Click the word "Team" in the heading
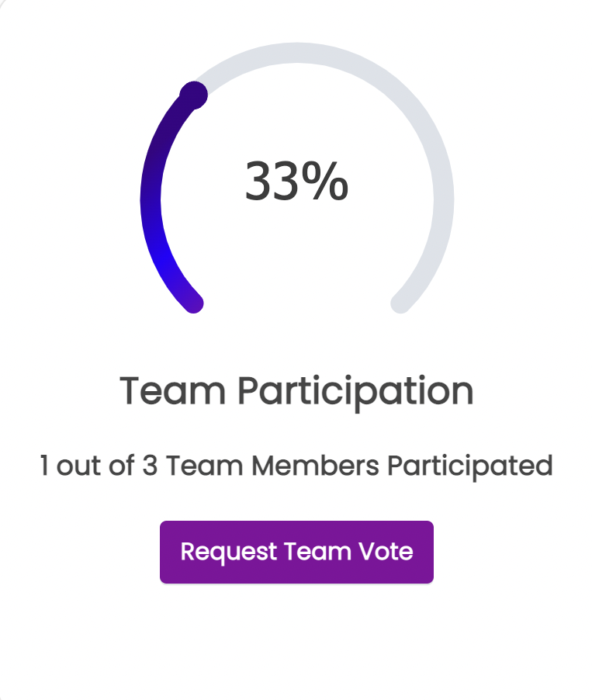Viewport: 592px width, 700px height. (172, 390)
